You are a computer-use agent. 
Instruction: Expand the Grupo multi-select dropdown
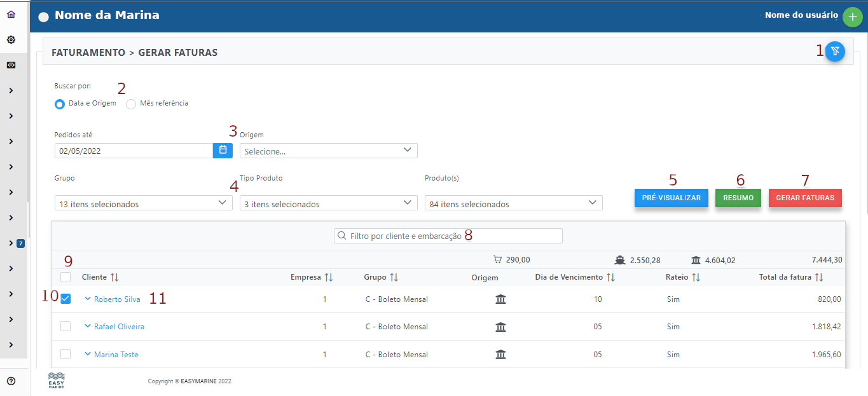(x=143, y=203)
